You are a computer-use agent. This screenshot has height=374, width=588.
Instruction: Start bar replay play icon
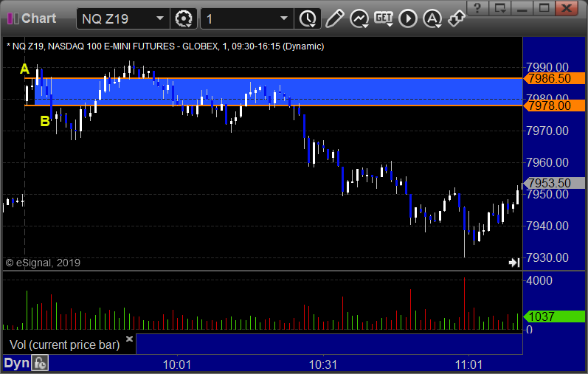point(408,18)
